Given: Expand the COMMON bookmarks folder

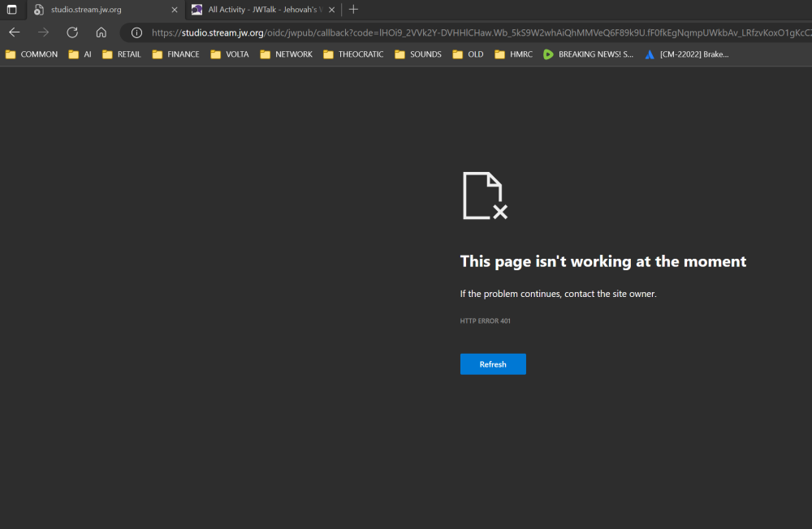Looking at the screenshot, I should tap(32, 54).
